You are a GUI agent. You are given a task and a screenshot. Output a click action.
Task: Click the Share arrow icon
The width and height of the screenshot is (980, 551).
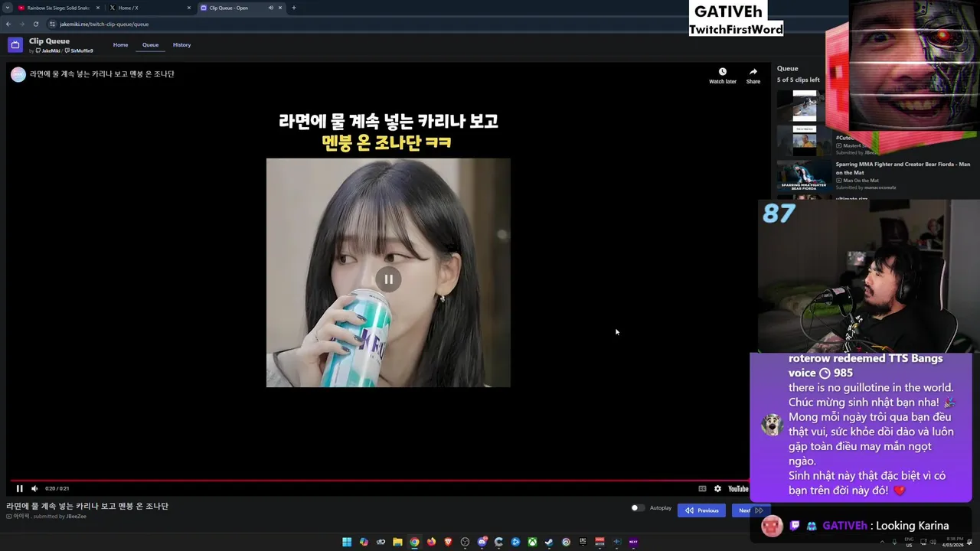point(753,75)
